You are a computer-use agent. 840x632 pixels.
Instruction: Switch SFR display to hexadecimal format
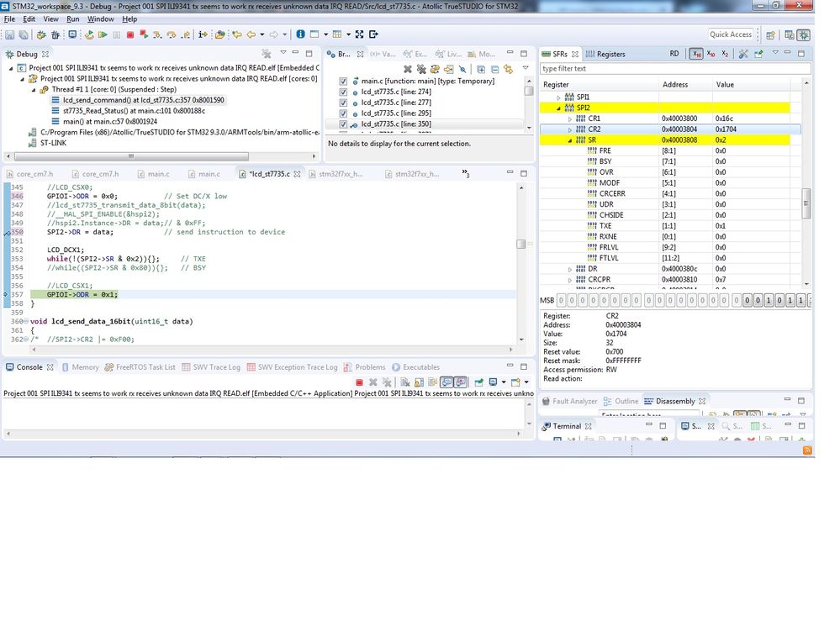(x=696, y=54)
